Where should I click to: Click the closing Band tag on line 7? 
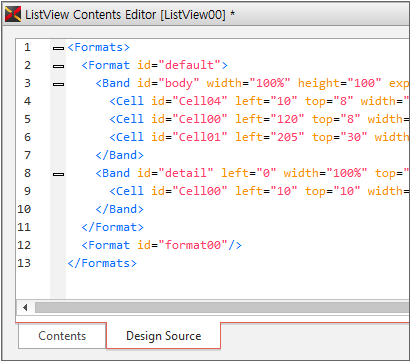click(119, 155)
